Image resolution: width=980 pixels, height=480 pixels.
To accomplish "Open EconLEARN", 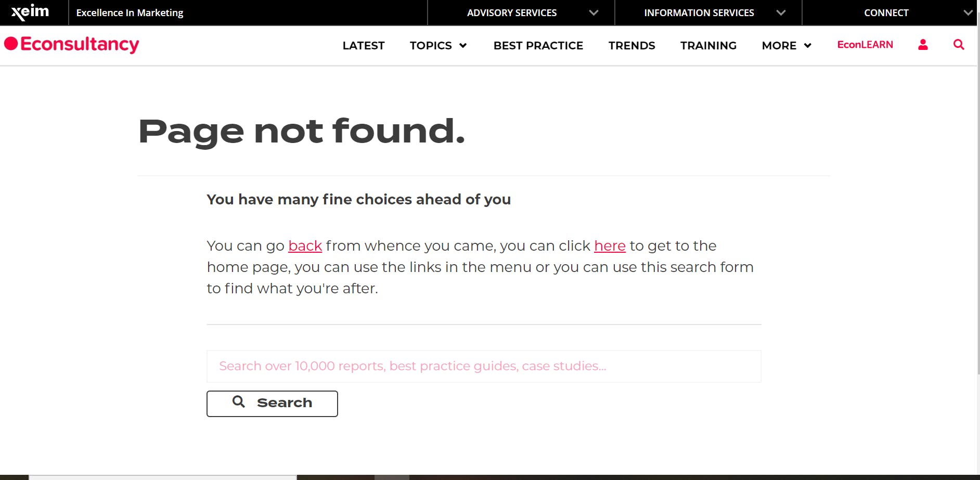I will (x=865, y=45).
